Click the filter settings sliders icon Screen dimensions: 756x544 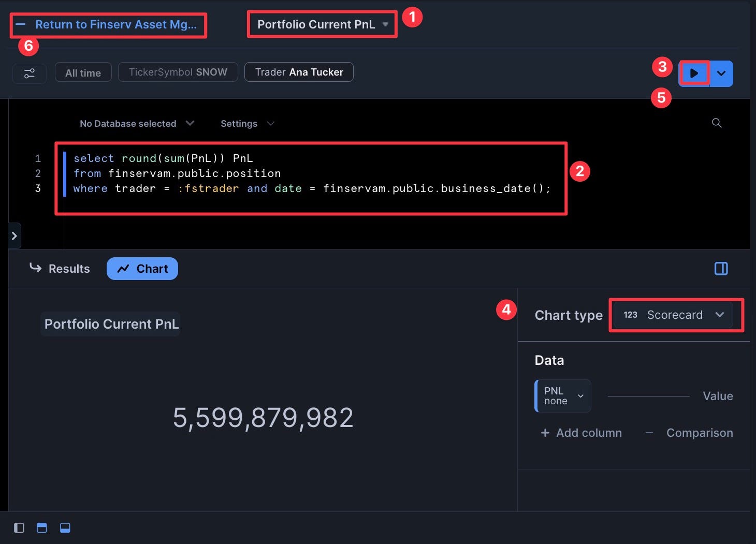coord(30,73)
